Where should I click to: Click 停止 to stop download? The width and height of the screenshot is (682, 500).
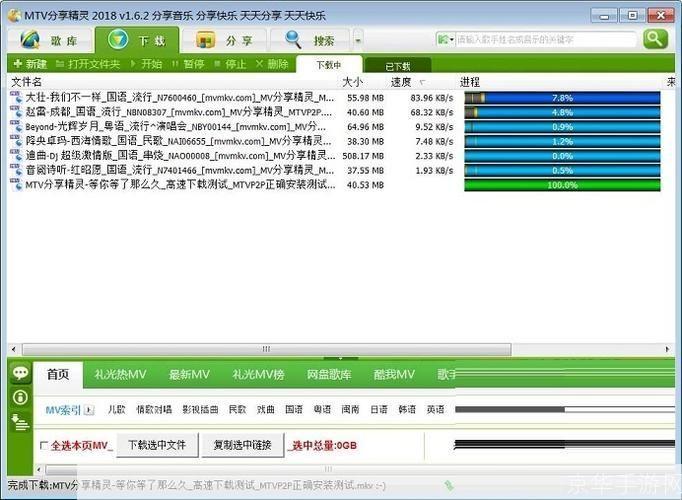231,64
